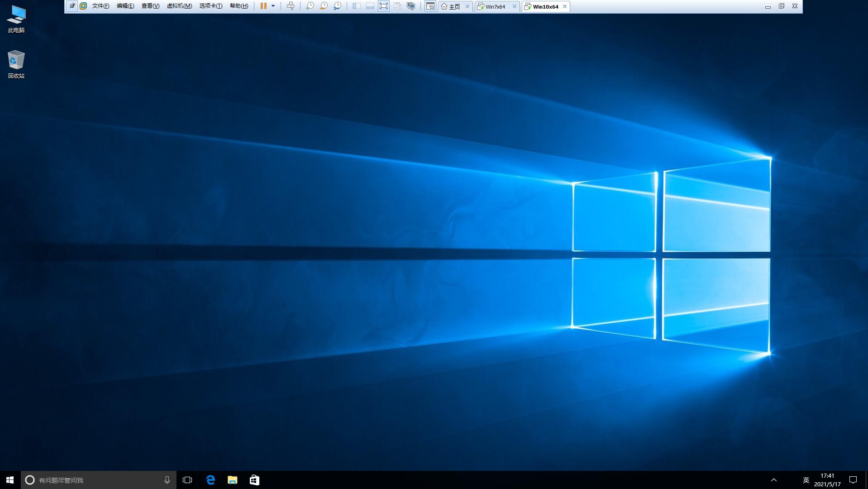Close the Win7x64 tab
This screenshot has width=868, height=489.
514,6
